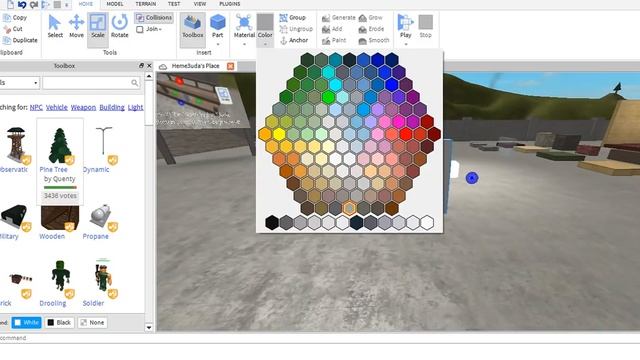Switch to the TERRAIN tab
The image size is (640, 360).
[x=146, y=4]
